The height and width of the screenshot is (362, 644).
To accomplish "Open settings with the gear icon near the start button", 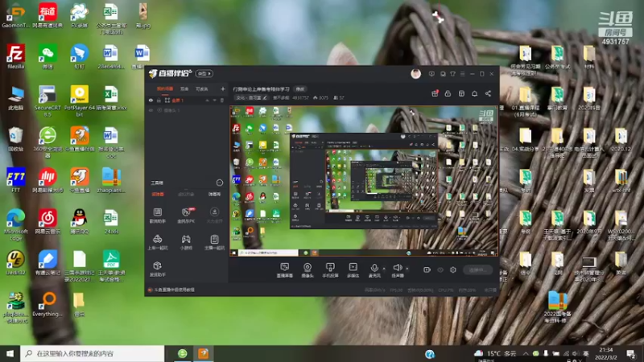I will (453, 269).
